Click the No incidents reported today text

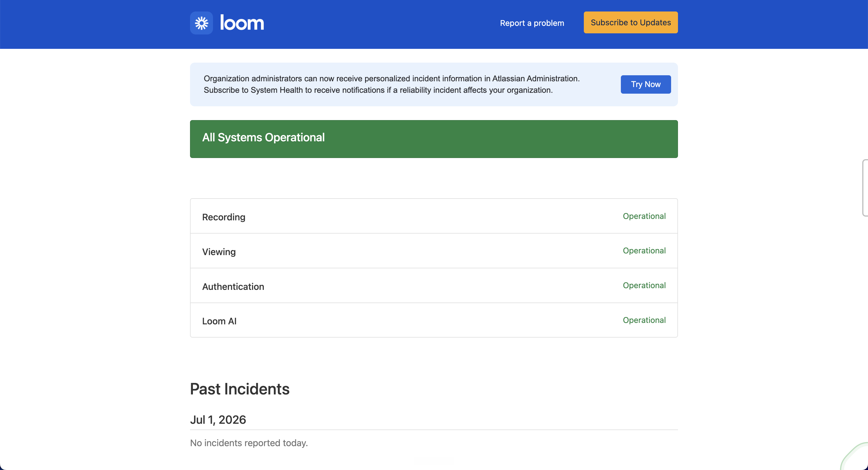tap(249, 443)
